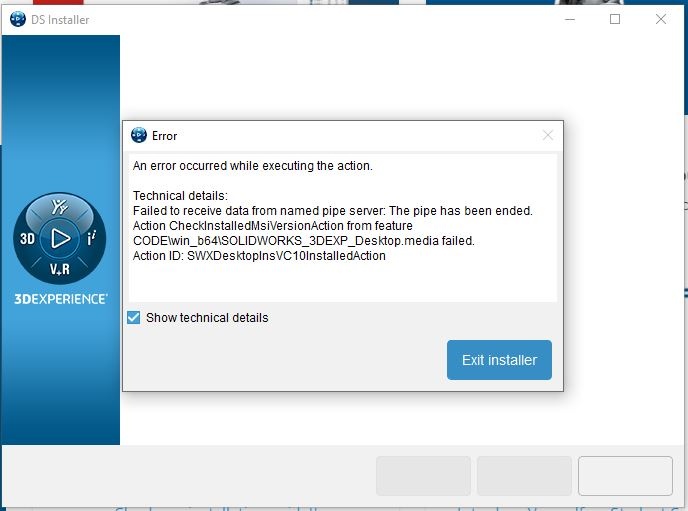Close the Error dialog with X
The width and height of the screenshot is (688, 511).
(548, 135)
